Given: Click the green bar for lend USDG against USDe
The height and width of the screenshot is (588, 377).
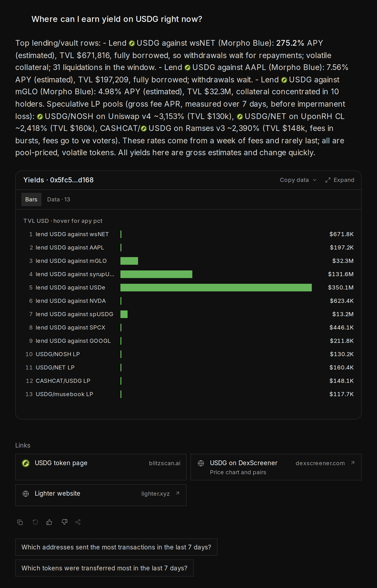Looking at the screenshot, I should click(216, 288).
